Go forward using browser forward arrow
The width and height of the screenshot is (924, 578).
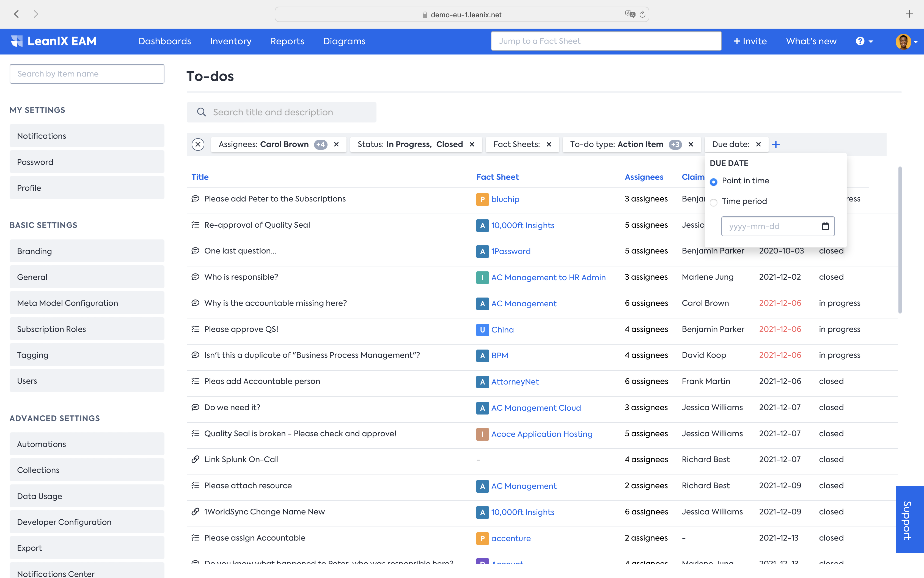tap(36, 14)
